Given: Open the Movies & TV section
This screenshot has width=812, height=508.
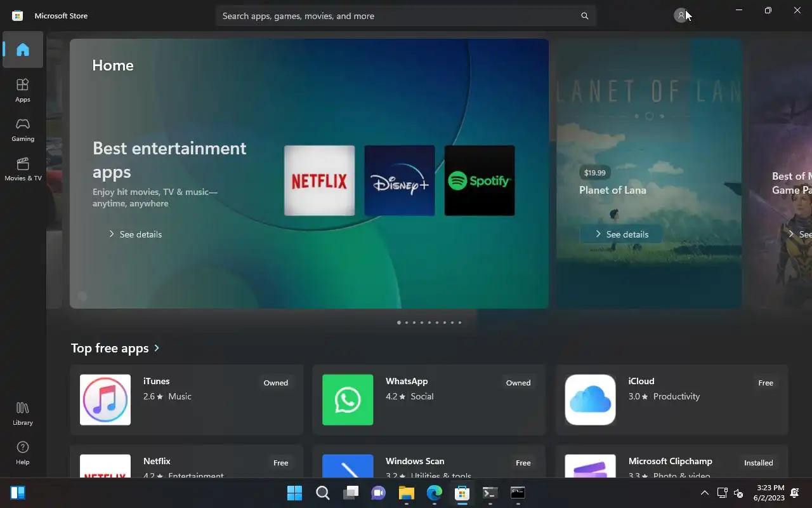Looking at the screenshot, I should (23, 169).
